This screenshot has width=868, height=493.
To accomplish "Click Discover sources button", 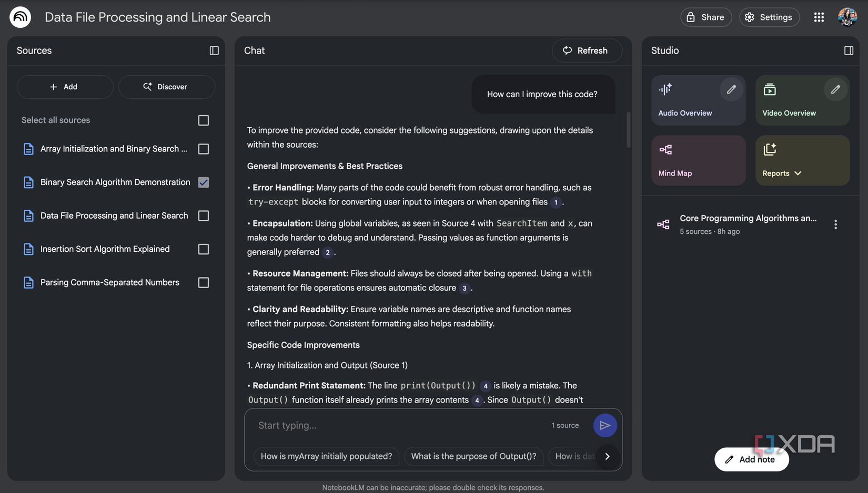I will tap(167, 87).
